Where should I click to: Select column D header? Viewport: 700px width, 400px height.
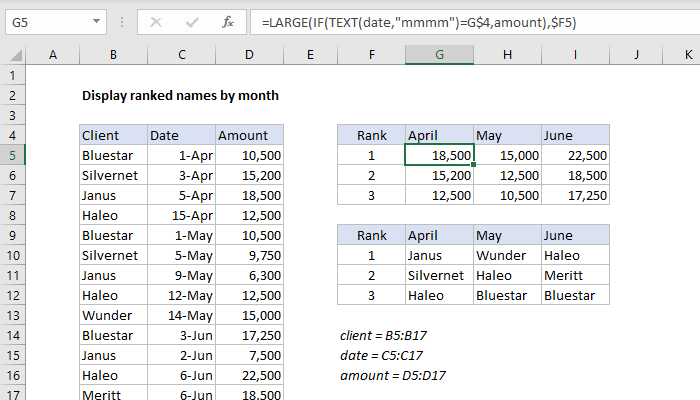[249, 54]
